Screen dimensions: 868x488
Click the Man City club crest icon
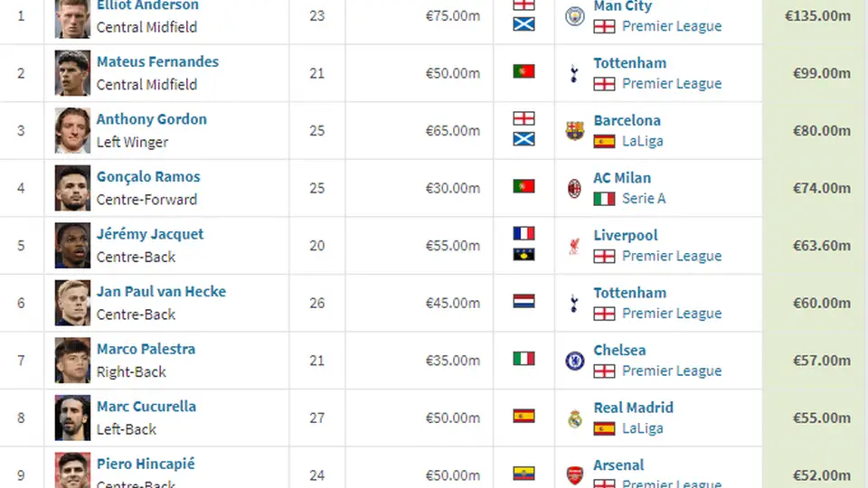click(x=575, y=16)
